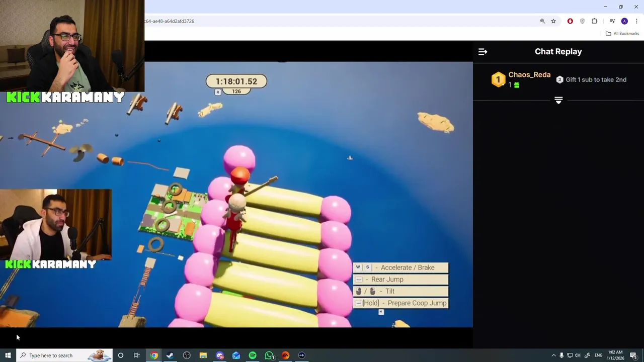
Task: Open the All Bookmarks folder
Action: [622, 34]
